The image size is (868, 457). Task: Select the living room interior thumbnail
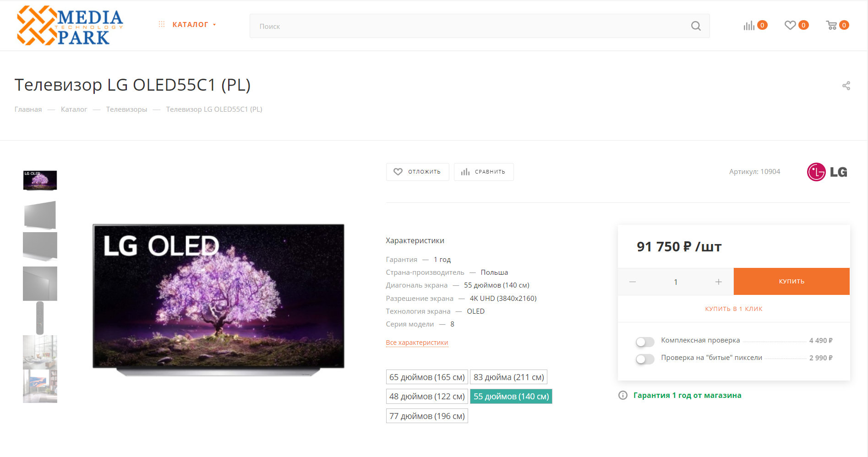(40, 352)
